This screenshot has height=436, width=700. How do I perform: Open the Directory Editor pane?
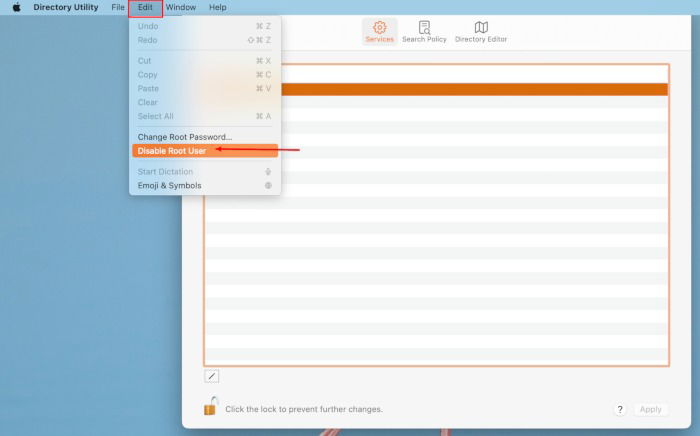click(x=480, y=32)
